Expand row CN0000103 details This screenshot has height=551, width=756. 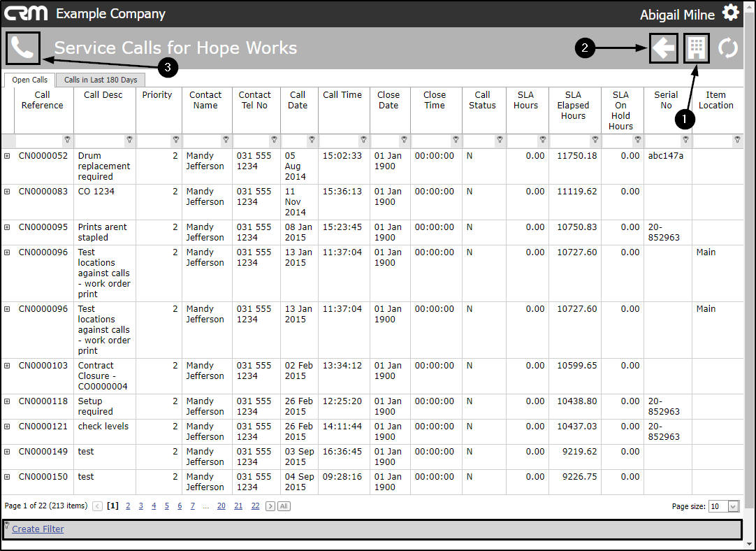pyautogui.click(x=7, y=366)
